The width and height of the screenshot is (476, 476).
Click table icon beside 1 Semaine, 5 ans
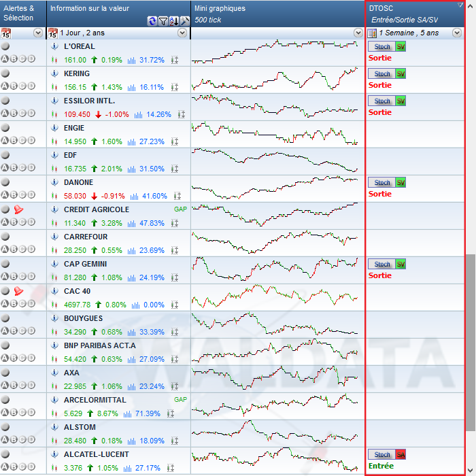pos(372,33)
